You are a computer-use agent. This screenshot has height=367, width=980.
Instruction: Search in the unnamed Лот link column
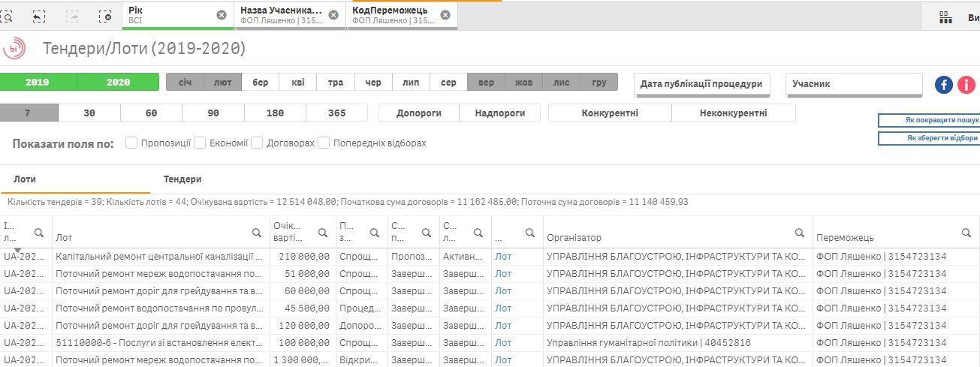pos(529,233)
